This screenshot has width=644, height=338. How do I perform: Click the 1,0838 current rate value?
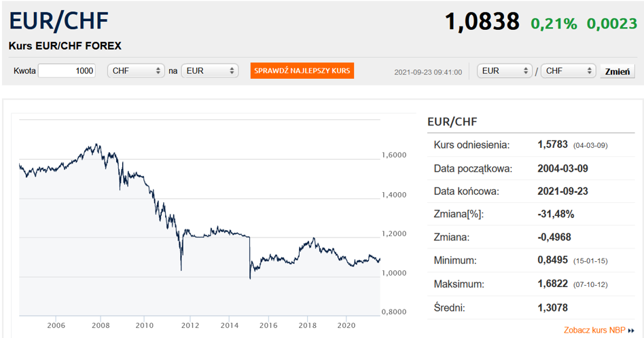[482, 21]
